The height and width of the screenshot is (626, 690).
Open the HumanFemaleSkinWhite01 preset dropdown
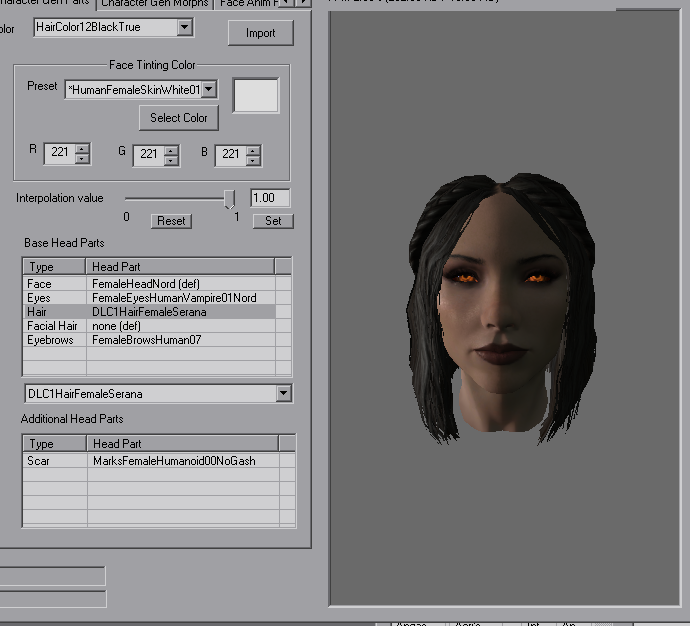pyautogui.click(x=209, y=90)
